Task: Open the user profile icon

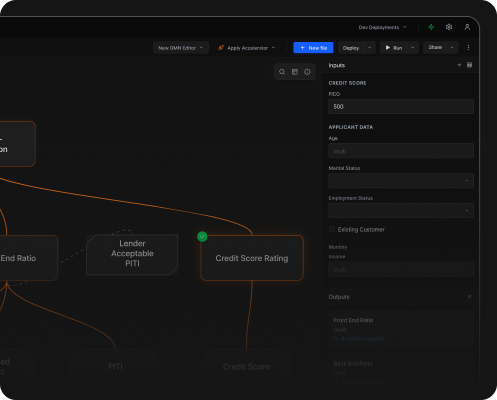Action: coord(467,27)
